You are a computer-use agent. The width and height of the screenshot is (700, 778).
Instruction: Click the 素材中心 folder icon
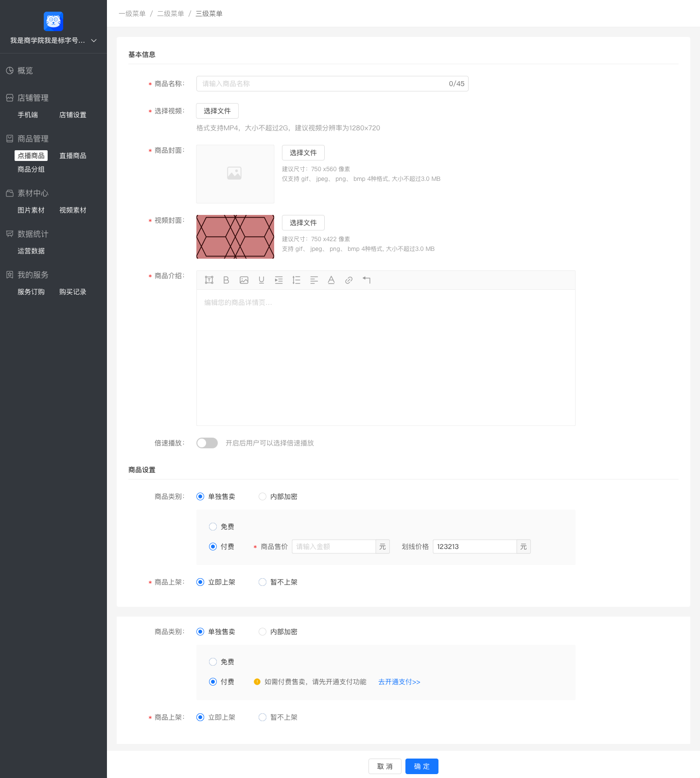[10, 193]
